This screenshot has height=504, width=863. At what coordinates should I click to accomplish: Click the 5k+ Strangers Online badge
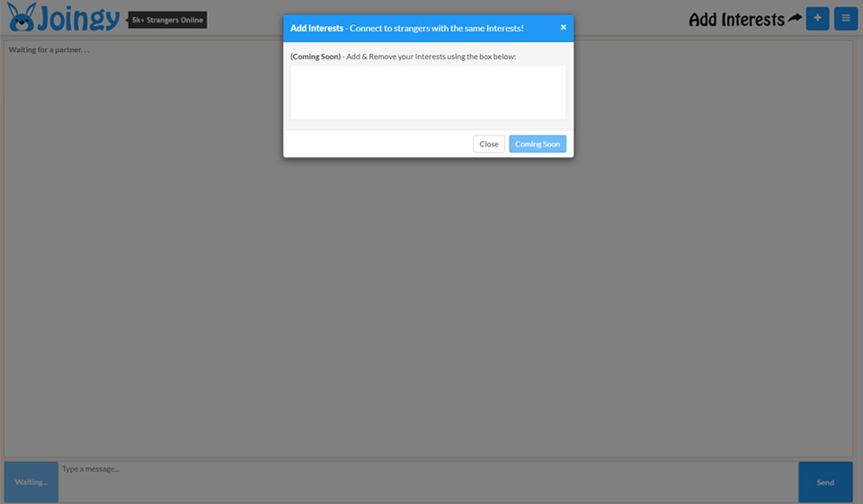pos(167,20)
